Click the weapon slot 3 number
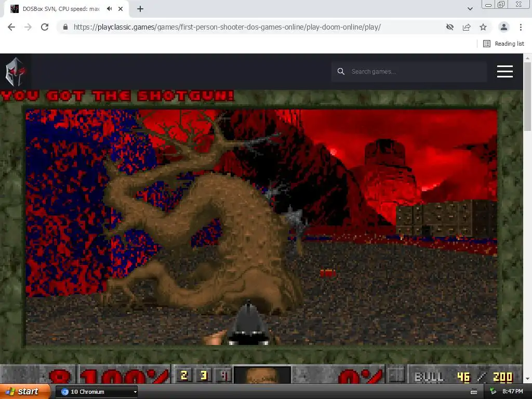 tap(204, 375)
